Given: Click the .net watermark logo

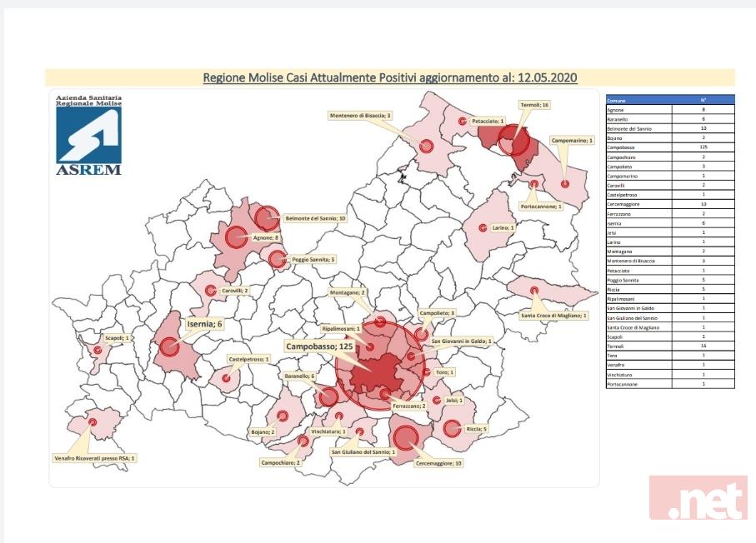Looking at the screenshot, I should tap(698, 498).
